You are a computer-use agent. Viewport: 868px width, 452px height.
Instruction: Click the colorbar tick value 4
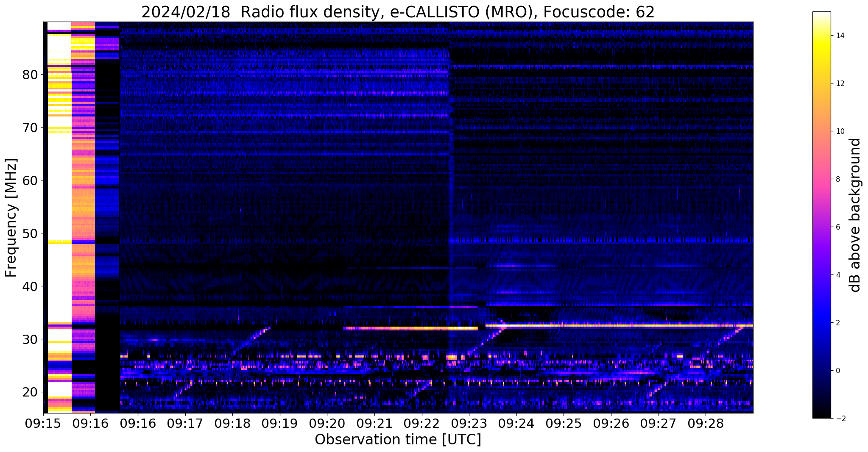(x=837, y=275)
